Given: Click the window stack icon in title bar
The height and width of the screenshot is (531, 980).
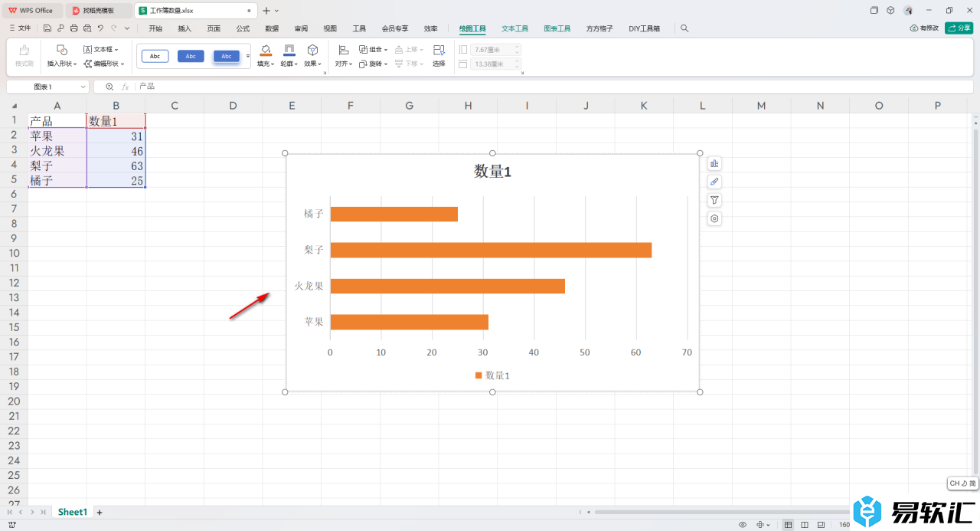Looking at the screenshot, I should [874, 10].
